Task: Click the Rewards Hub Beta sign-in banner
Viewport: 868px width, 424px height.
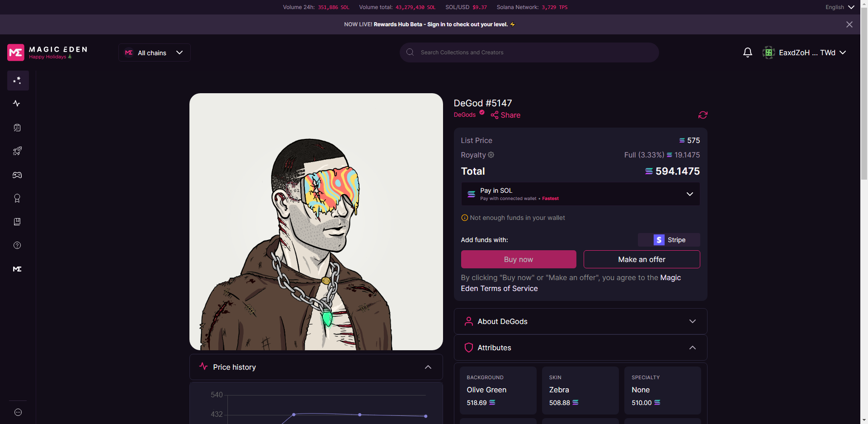Action: tap(429, 24)
